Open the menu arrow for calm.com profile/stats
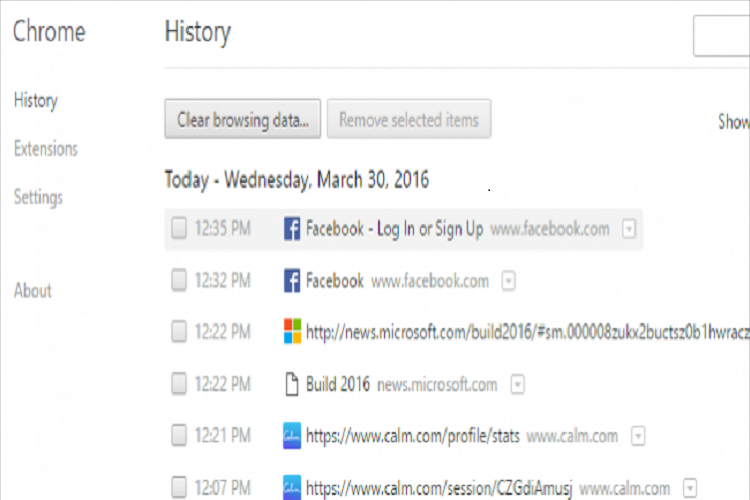This screenshot has height=500, width=750. pyautogui.click(x=638, y=436)
